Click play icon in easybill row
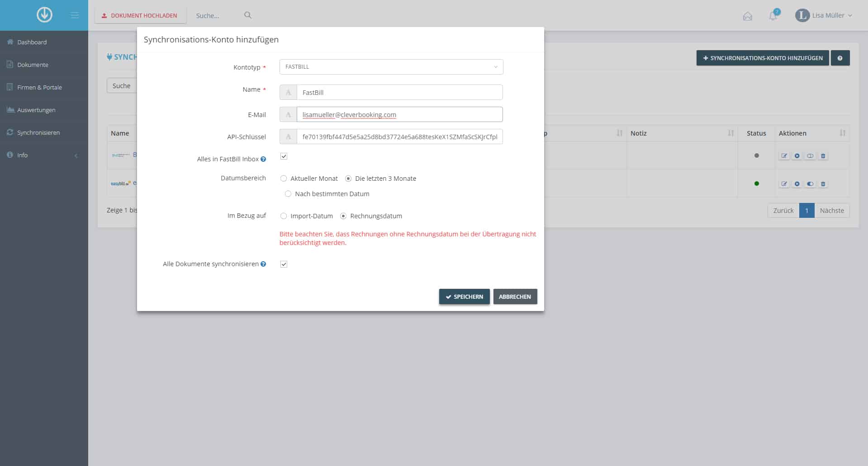 [797, 184]
